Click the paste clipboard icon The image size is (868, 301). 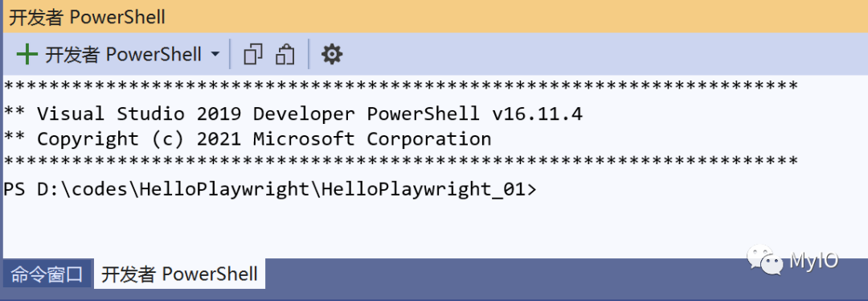(x=285, y=54)
